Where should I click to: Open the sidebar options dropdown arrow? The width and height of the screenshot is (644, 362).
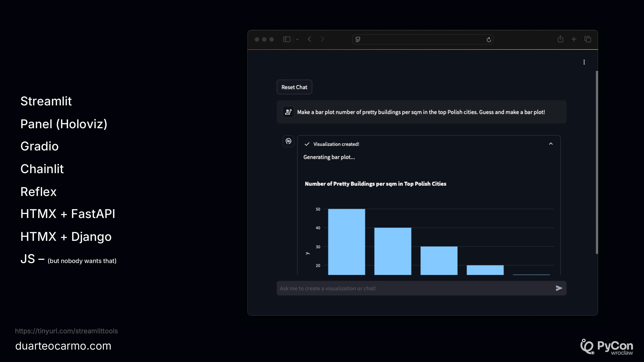297,39
